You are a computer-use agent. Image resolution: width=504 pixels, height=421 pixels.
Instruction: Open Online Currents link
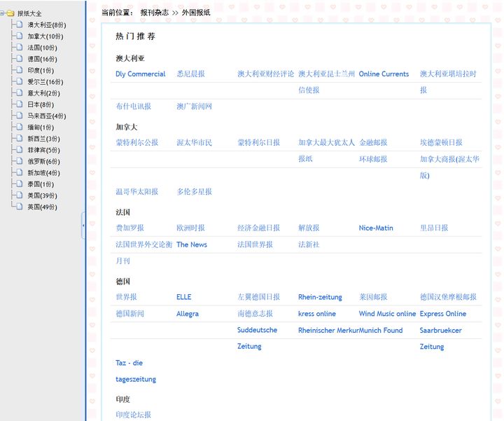[x=384, y=74]
